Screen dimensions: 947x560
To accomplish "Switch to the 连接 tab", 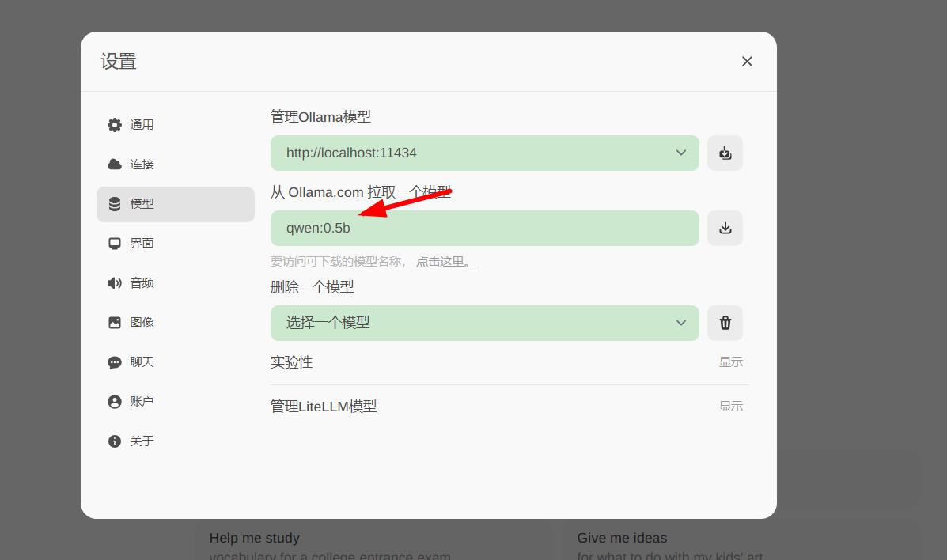I will 175,165.
